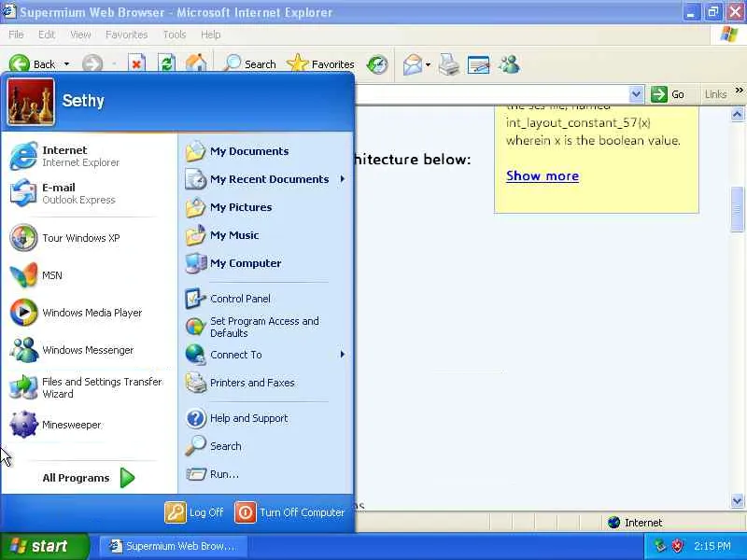Open Control Panel

click(x=265, y=299)
